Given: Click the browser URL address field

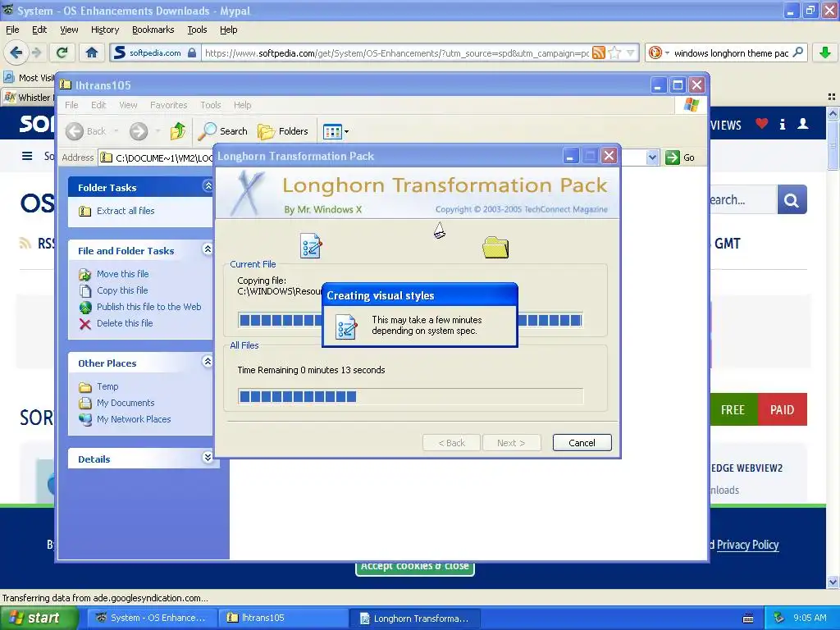Looking at the screenshot, I should click(396, 53).
